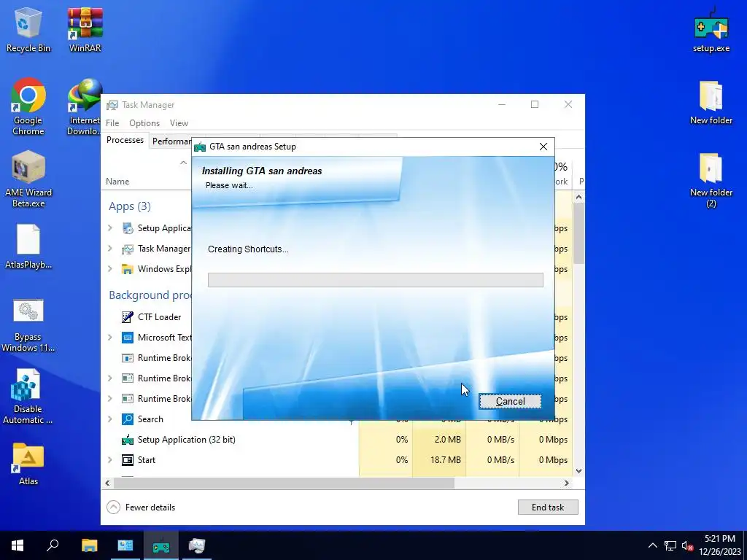This screenshot has height=560, width=747.
Task: Open the File menu in Task Manager
Action: coord(112,122)
